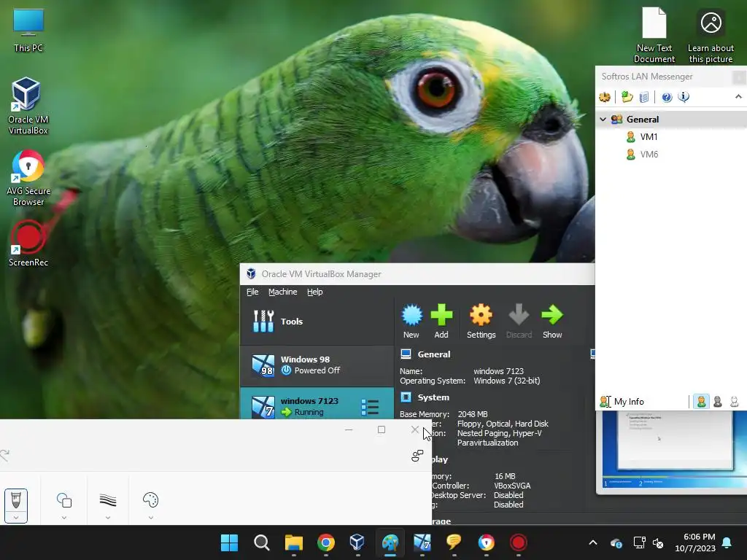Image resolution: width=747 pixels, height=560 pixels.
Task: Click the received files folder icon in Softros
Action: tap(627, 97)
